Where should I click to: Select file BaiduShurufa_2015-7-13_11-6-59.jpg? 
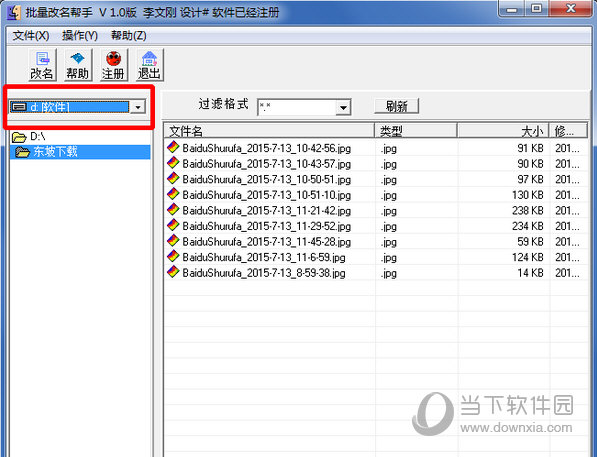[x=264, y=257]
